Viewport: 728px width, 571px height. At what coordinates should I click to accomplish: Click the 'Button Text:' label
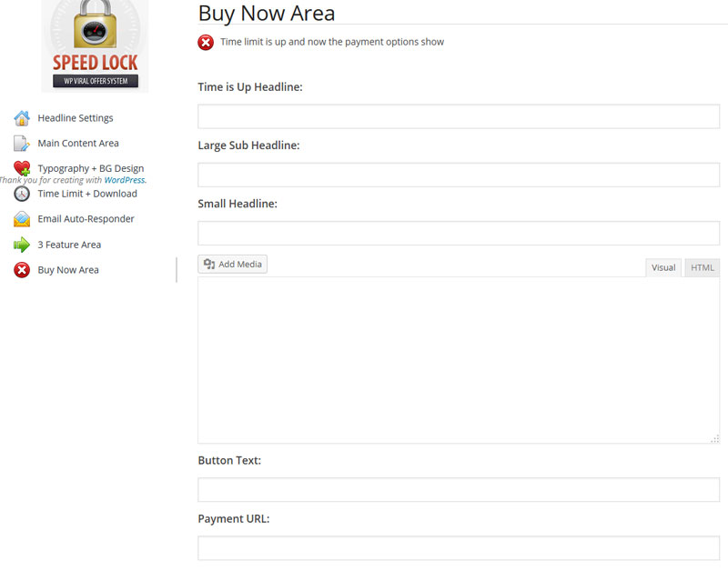pyautogui.click(x=229, y=461)
